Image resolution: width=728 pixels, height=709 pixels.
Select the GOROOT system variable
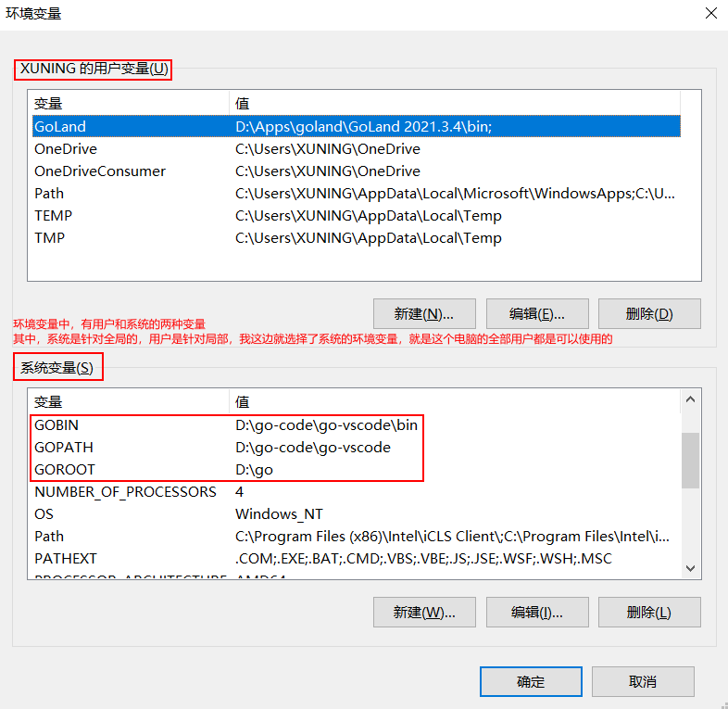click(356, 470)
